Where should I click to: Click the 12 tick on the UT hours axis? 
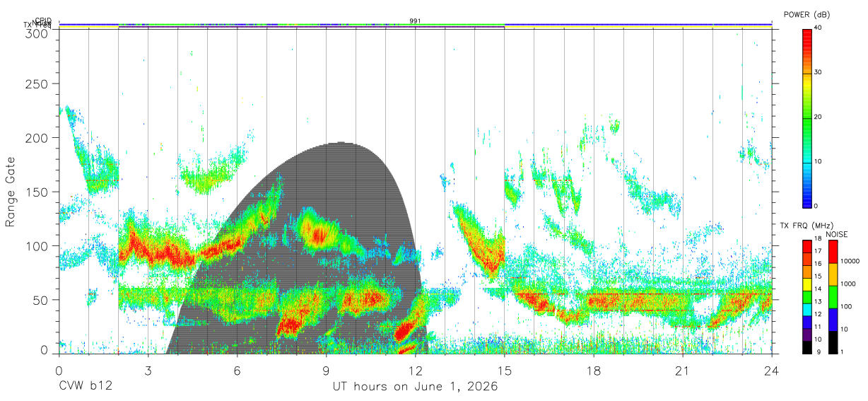[x=416, y=370]
